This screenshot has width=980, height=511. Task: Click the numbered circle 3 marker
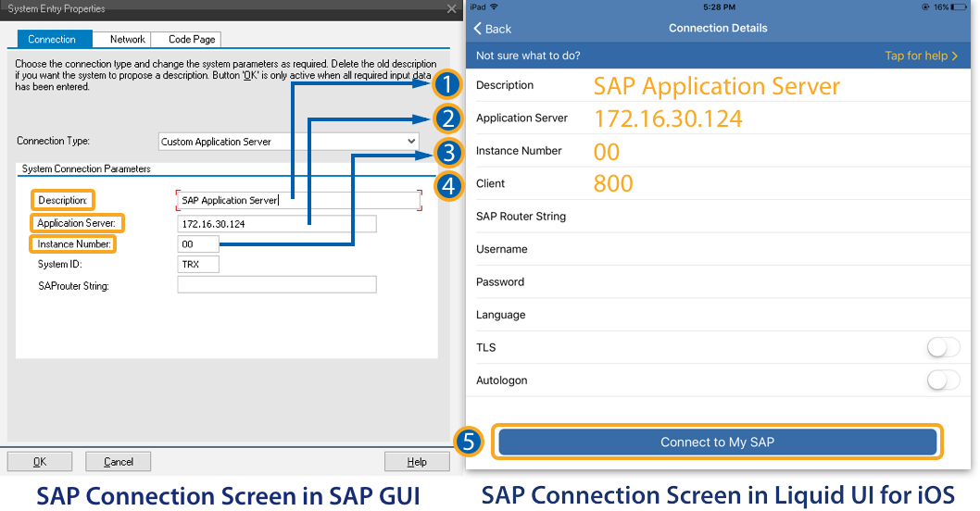click(x=447, y=152)
